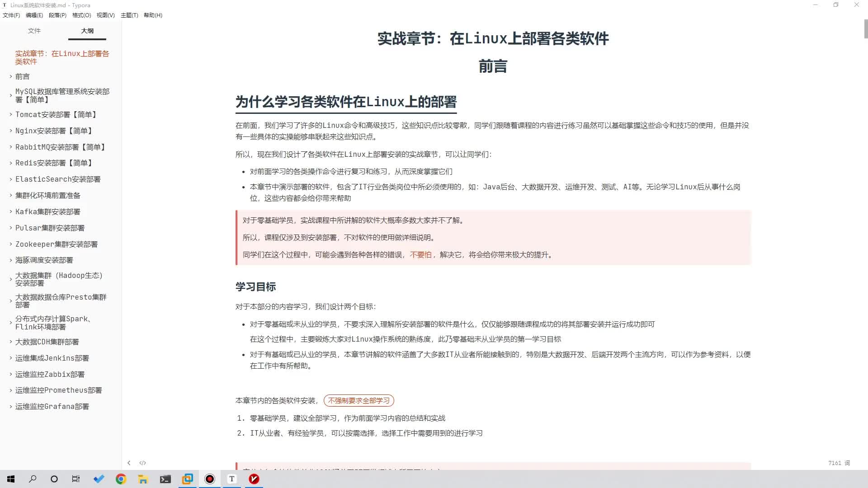Open the terminal app in taskbar
The height and width of the screenshot is (488, 868).
click(x=165, y=479)
